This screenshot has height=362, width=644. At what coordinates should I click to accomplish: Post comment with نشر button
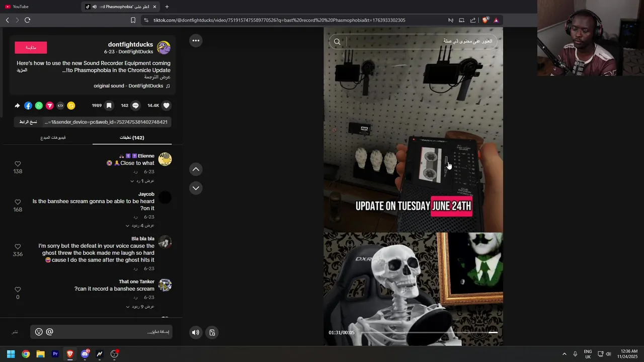tap(15, 332)
